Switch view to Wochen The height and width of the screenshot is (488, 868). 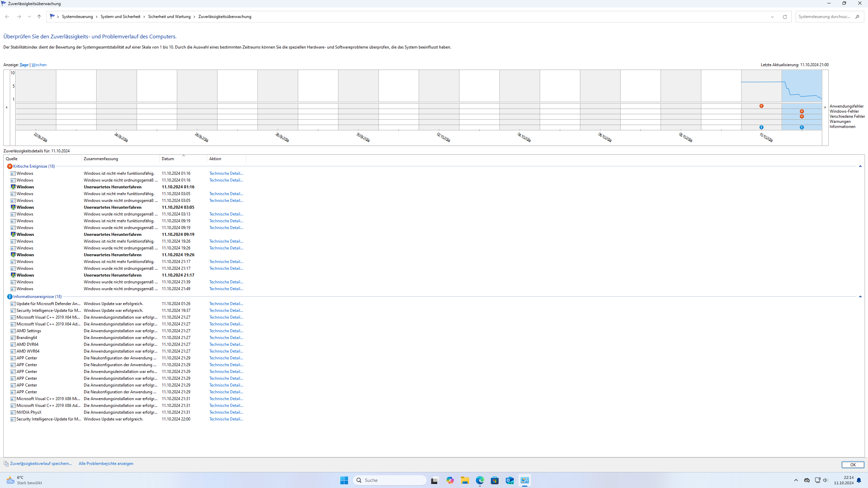coord(39,65)
